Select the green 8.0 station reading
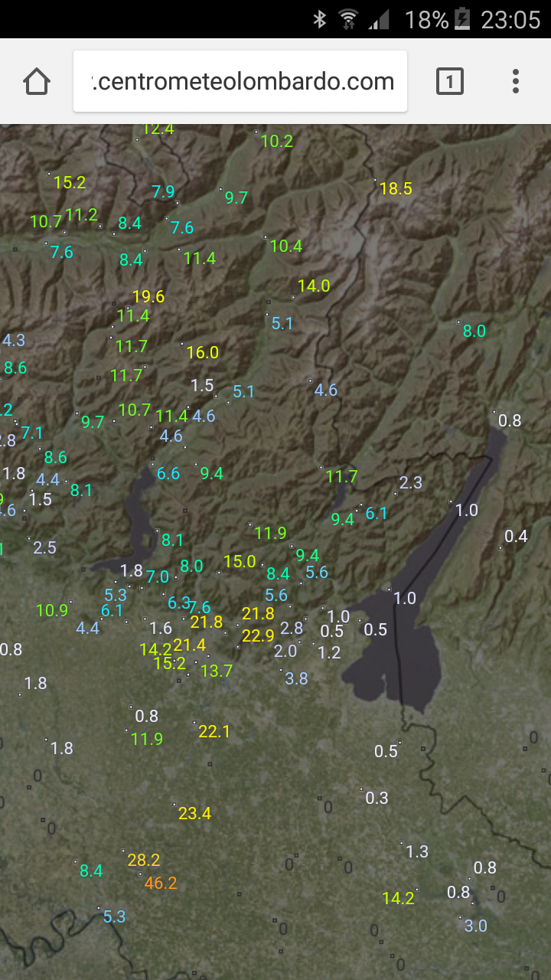 point(474,331)
